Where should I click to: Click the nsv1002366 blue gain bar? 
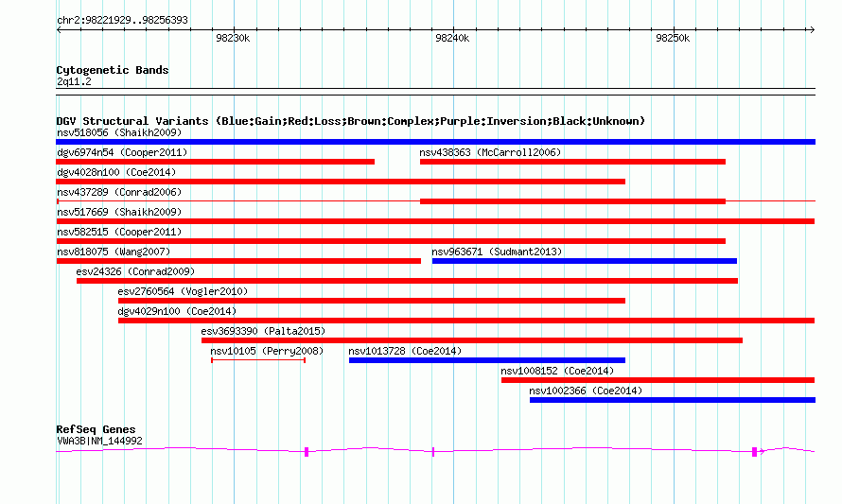pos(673,400)
